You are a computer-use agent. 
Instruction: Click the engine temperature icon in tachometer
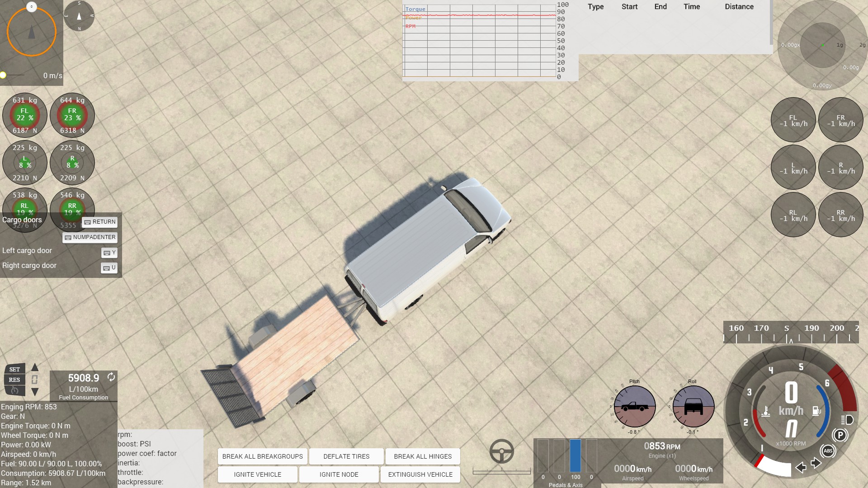pos(765,411)
